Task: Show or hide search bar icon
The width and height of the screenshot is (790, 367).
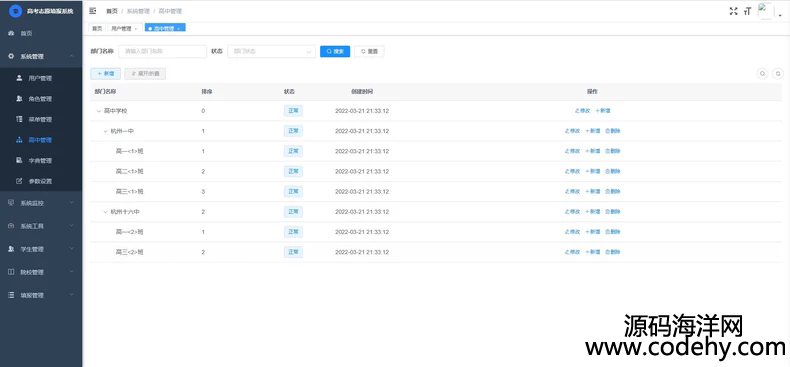Action: tap(763, 74)
